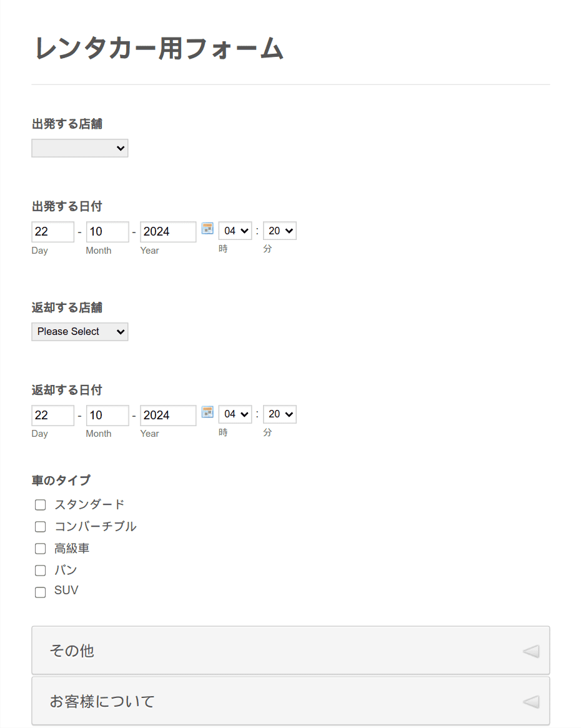Image resolution: width=581 pixels, height=728 pixels.
Task: Check the スタンダード car type
Action: [x=41, y=505]
